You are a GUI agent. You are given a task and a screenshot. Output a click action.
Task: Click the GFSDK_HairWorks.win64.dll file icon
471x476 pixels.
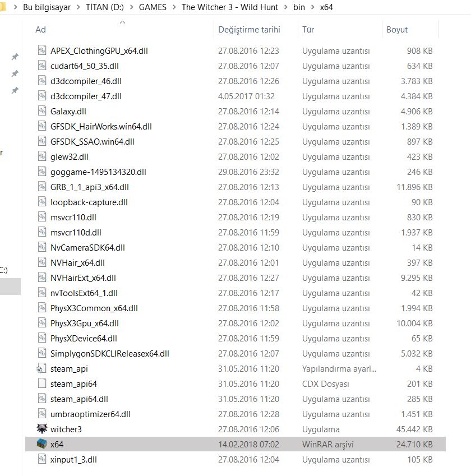point(42,126)
